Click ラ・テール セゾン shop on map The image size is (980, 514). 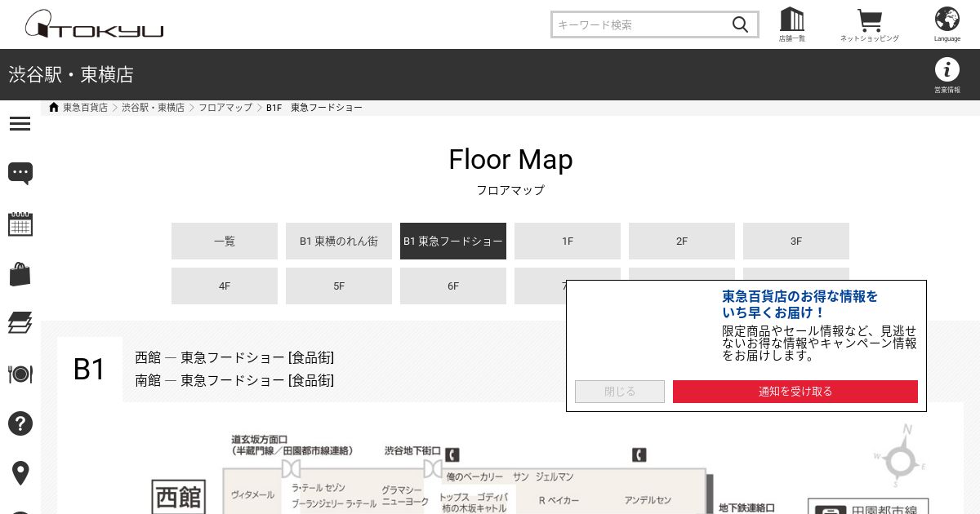318,488
